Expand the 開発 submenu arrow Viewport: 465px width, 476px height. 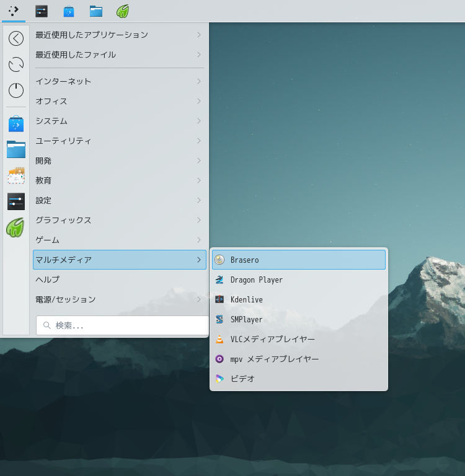(199, 161)
